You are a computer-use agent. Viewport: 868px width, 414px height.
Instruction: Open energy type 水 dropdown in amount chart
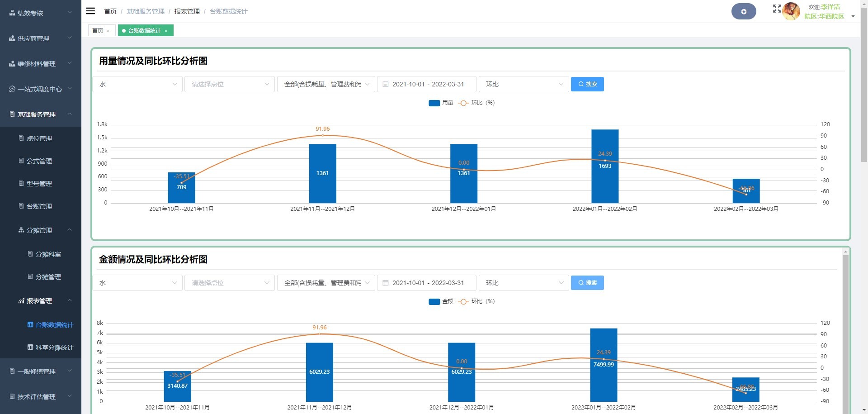tap(137, 283)
